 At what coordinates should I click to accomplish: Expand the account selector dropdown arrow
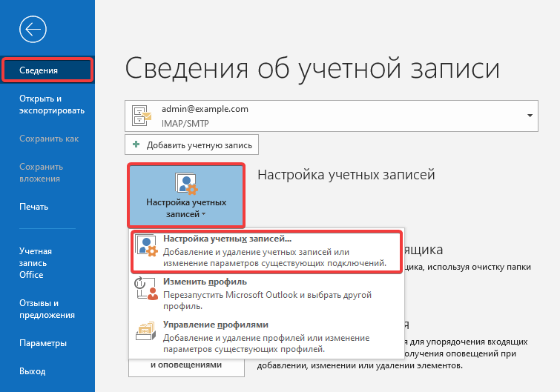(530, 116)
